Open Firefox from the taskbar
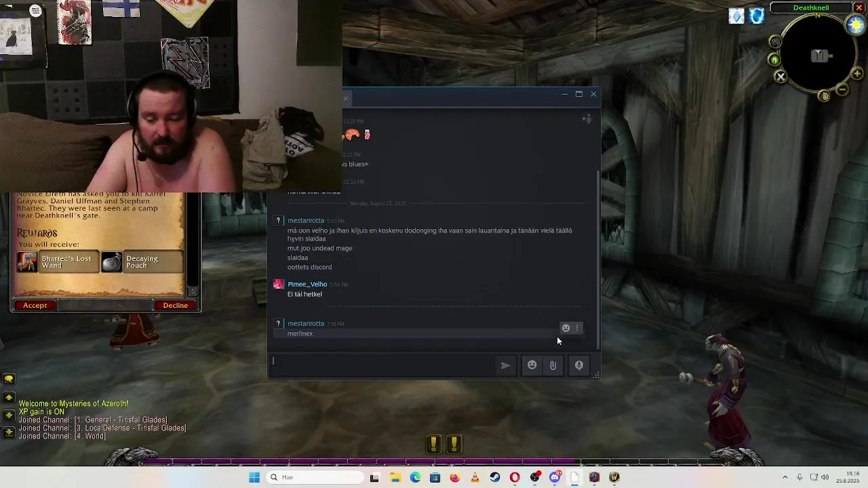This screenshot has height=488, width=868. coord(455,477)
